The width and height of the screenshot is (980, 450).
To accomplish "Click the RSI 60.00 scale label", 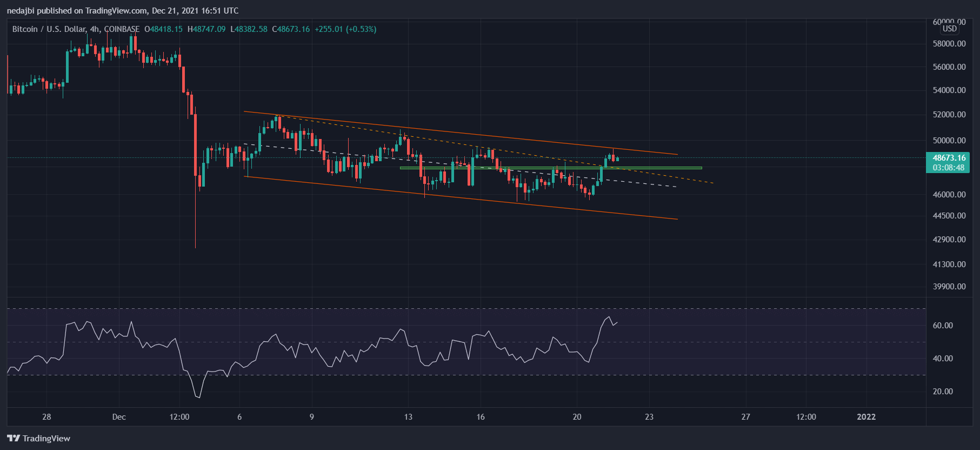I will point(943,326).
